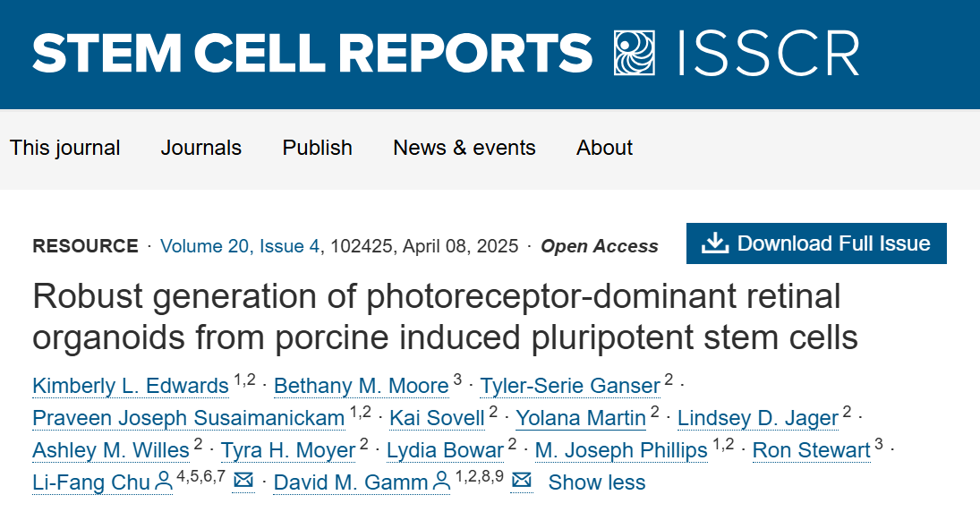The image size is (980, 512).
Task: View author Ron Stewart details
Action: (x=811, y=450)
